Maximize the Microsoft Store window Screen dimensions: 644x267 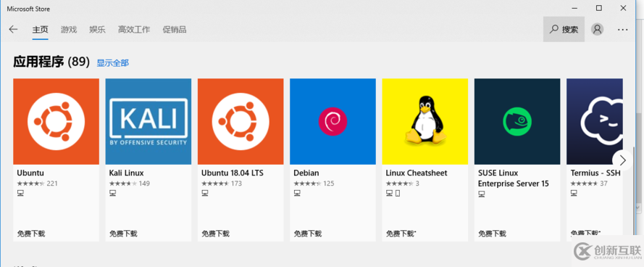[599, 8]
